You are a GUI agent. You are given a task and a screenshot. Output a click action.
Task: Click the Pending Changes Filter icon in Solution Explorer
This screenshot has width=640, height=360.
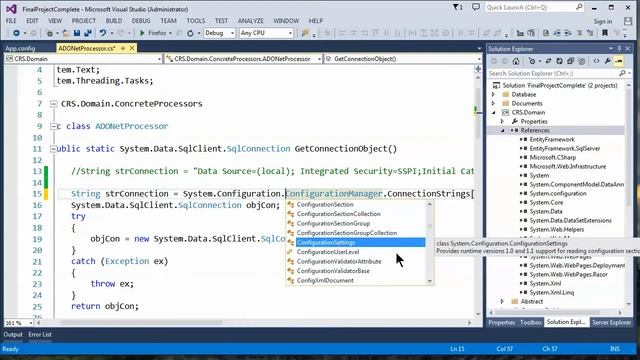coord(532,61)
